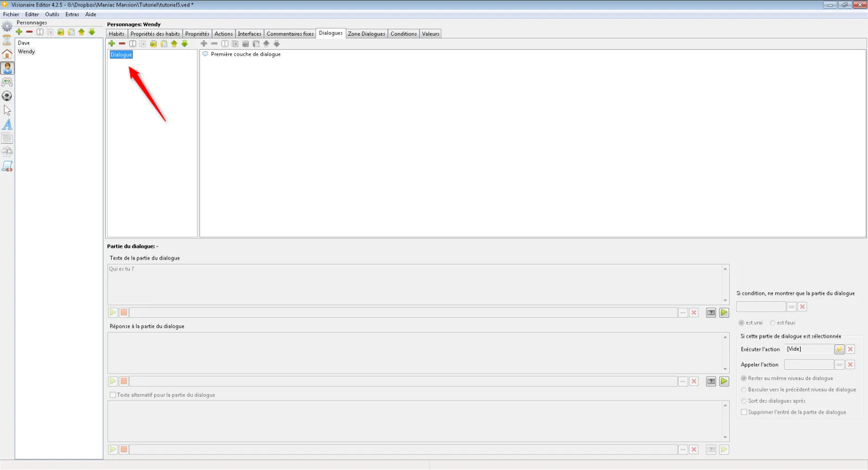Select the Dave character in list
This screenshot has width=868, height=470.
click(24, 43)
